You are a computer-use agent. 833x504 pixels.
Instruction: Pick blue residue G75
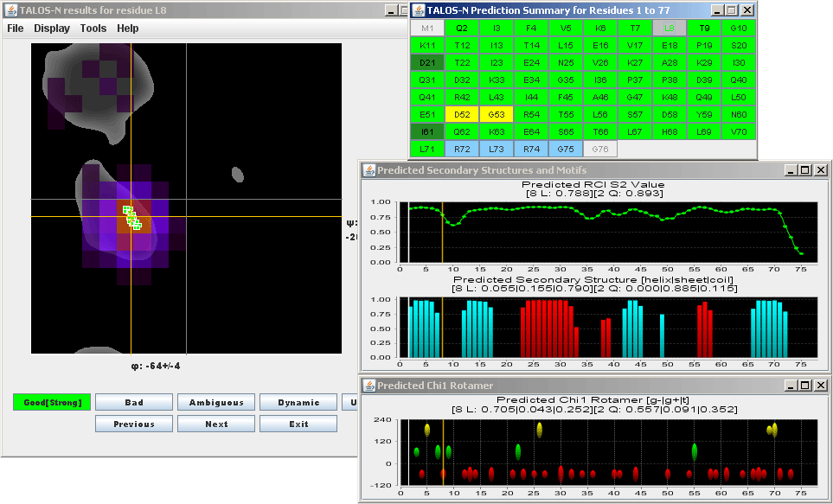point(566,150)
